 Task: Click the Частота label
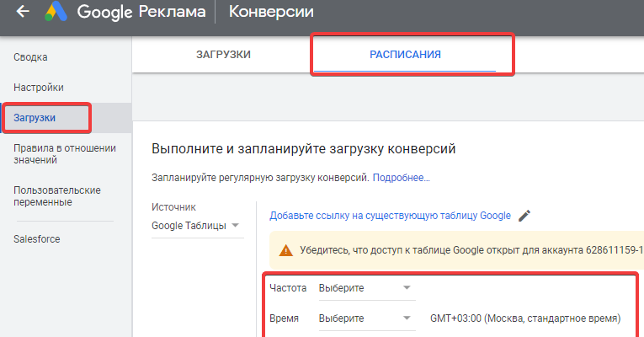pos(288,288)
